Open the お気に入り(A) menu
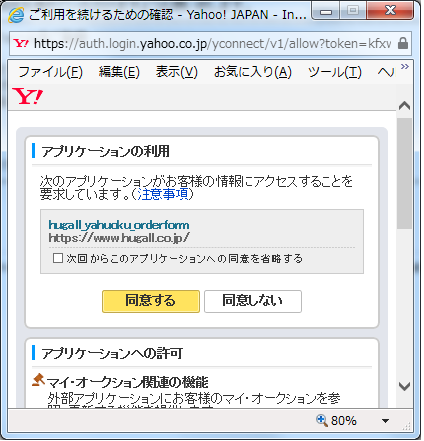 (253, 72)
